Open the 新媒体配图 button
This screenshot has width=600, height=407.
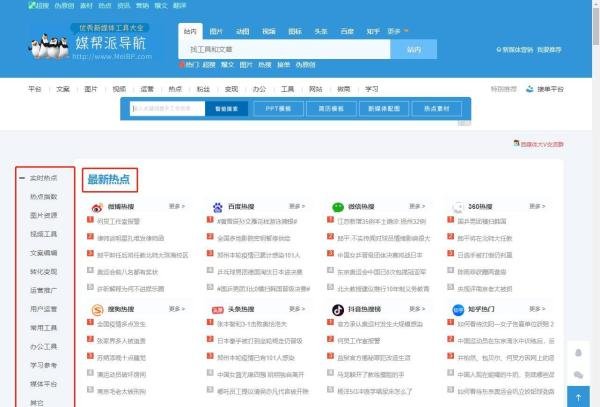click(384, 109)
